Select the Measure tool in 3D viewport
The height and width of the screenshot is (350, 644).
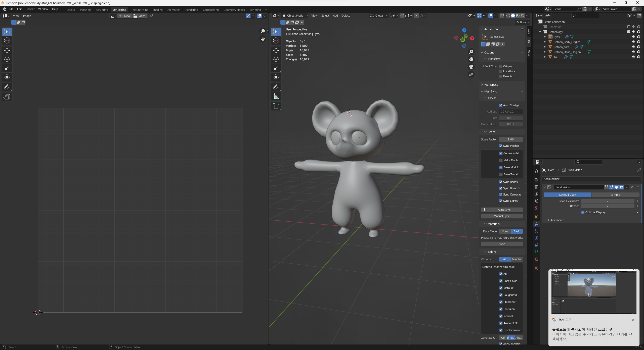[276, 96]
